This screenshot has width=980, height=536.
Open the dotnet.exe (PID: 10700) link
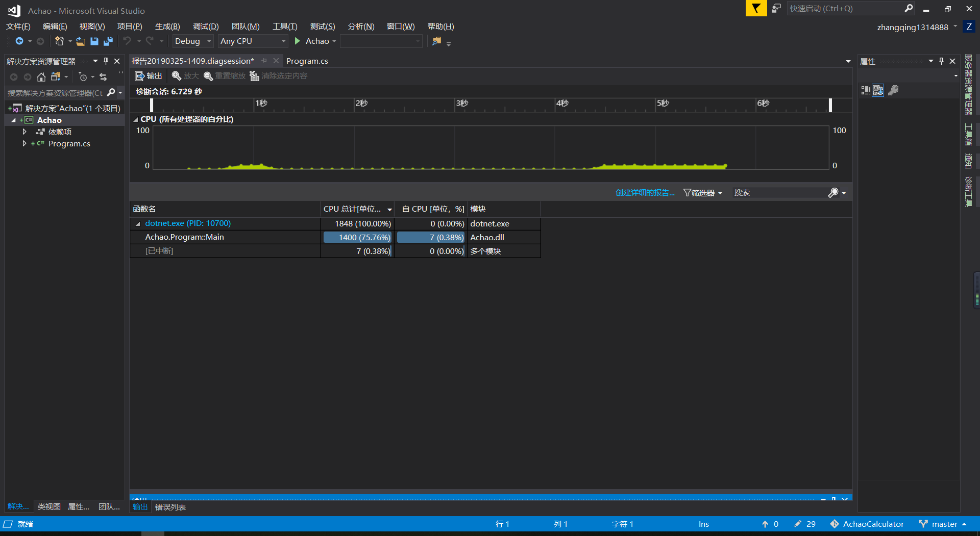point(188,223)
